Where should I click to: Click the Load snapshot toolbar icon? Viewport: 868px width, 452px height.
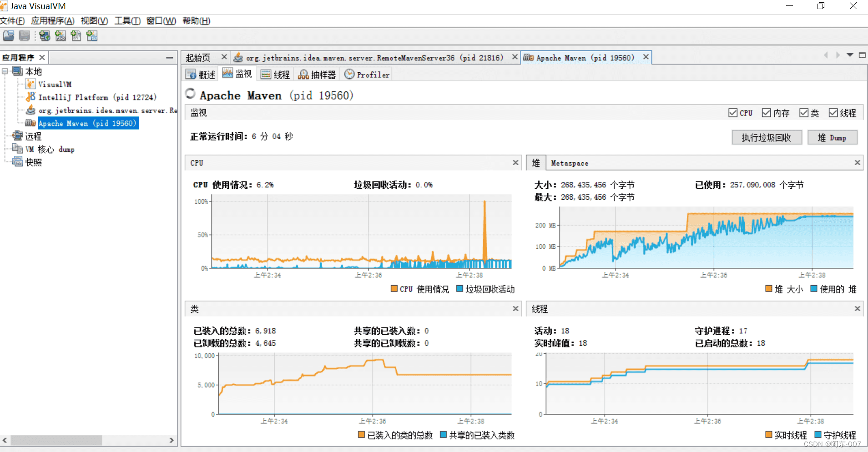click(9, 36)
